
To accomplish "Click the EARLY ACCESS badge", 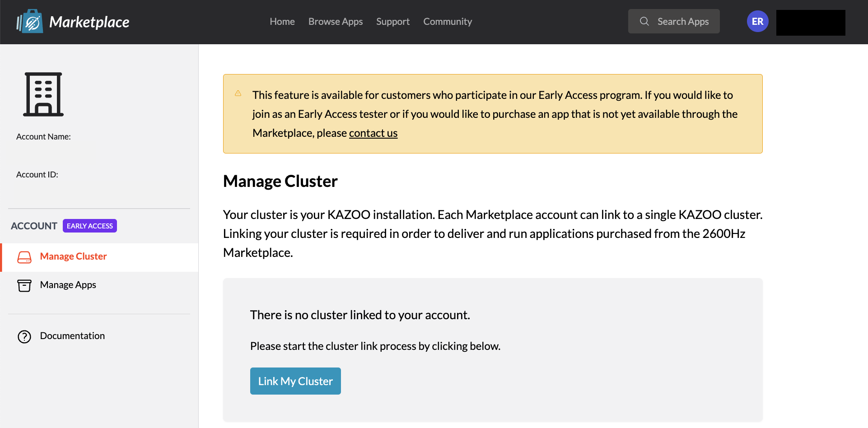I will pyautogui.click(x=90, y=226).
